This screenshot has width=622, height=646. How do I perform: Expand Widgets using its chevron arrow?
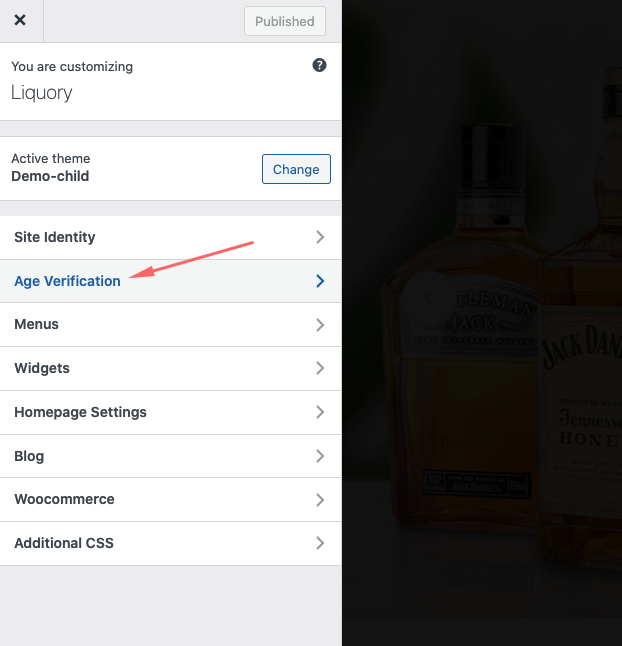(320, 368)
